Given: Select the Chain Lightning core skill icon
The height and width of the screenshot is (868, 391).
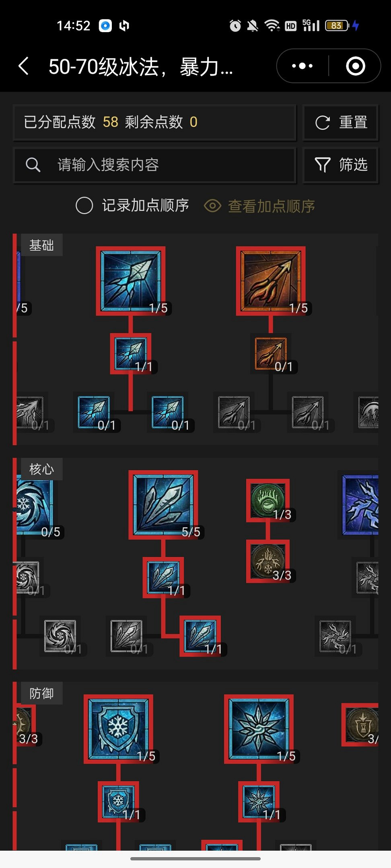Looking at the screenshot, I should pyautogui.click(x=360, y=505).
